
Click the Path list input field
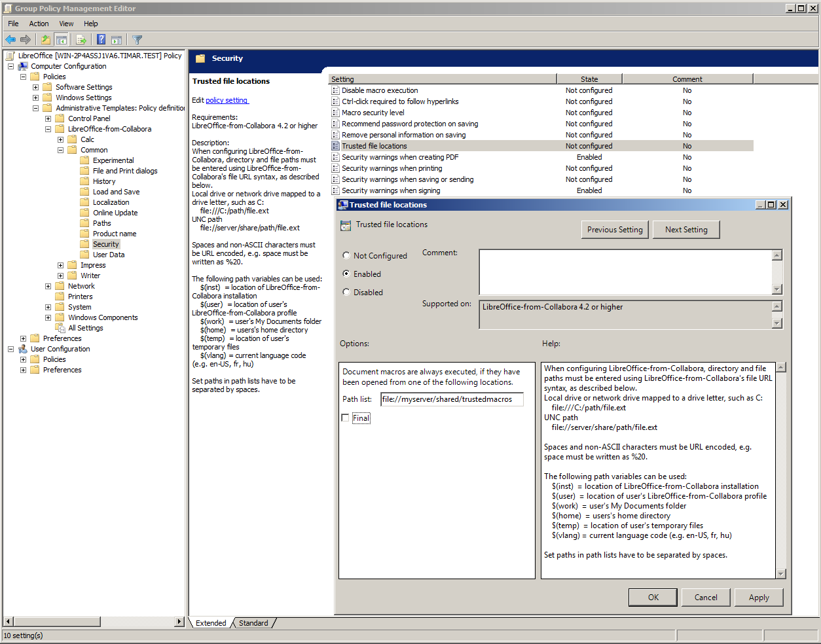point(452,399)
